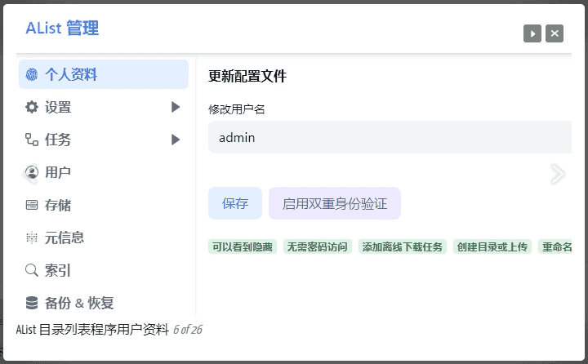The image size is (588, 364).
Task: Click 启用双重身份验证 button
Action: coord(335,203)
